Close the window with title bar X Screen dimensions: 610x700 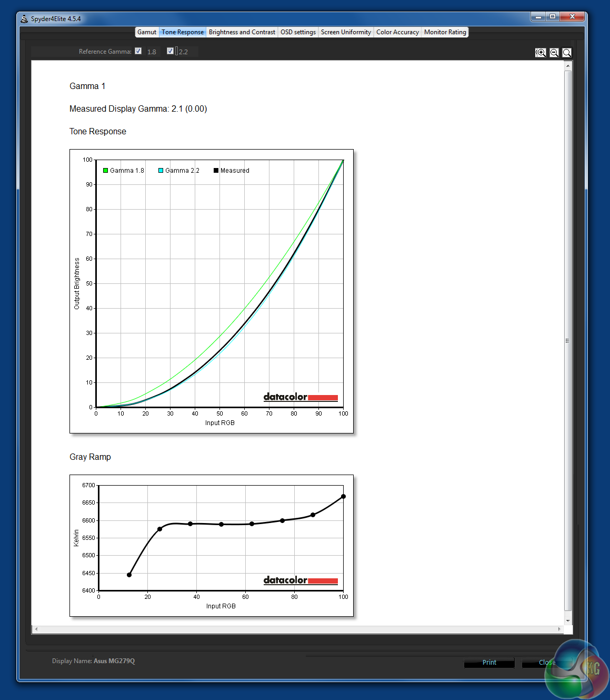pos(572,17)
